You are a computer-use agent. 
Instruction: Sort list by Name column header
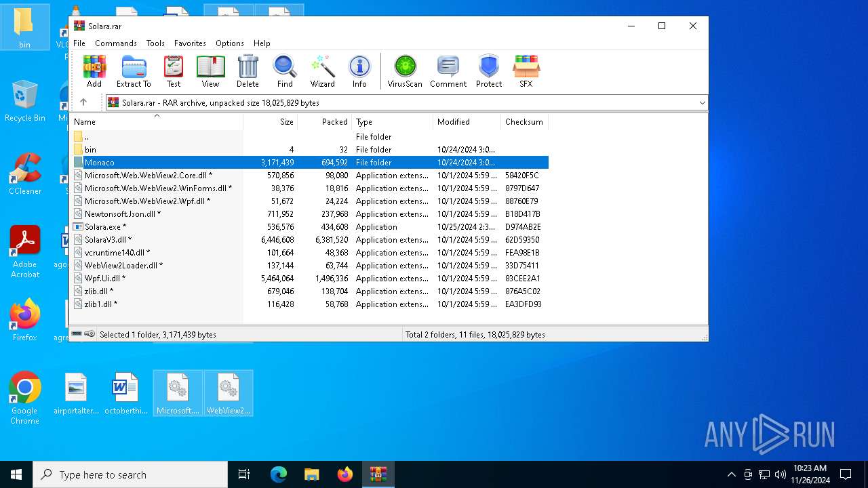[x=157, y=122]
